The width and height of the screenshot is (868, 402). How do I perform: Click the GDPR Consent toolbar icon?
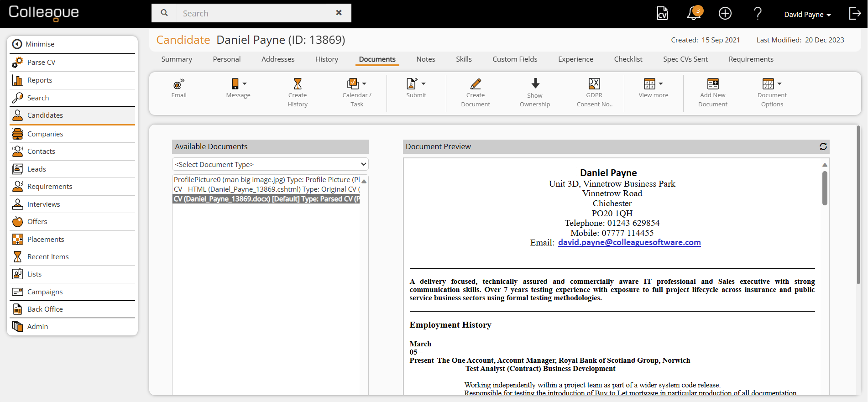point(594,84)
